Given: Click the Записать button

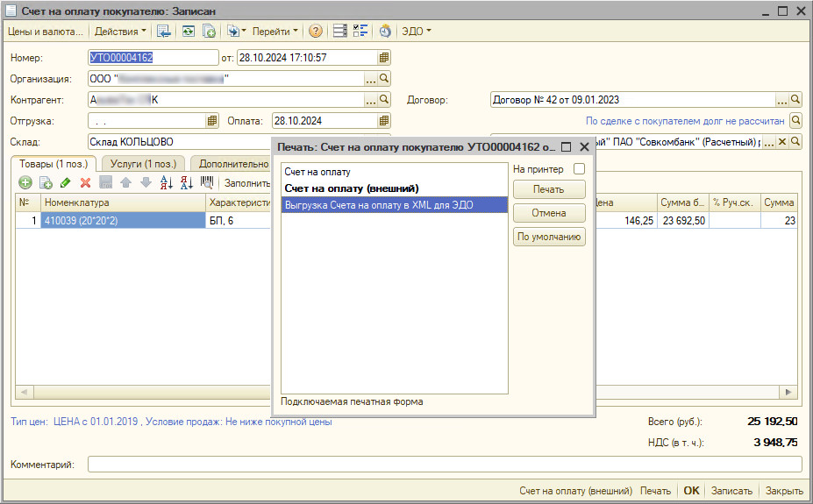Looking at the screenshot, I should 731,491.
